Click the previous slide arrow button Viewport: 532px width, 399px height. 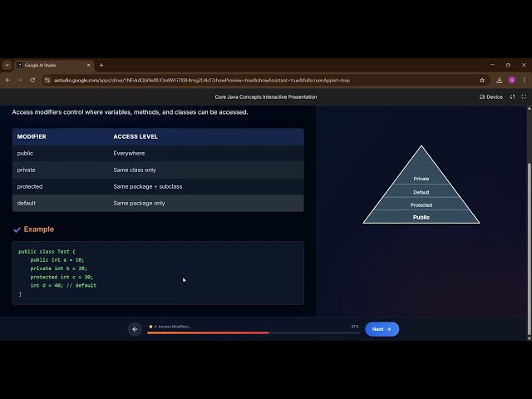135,329
